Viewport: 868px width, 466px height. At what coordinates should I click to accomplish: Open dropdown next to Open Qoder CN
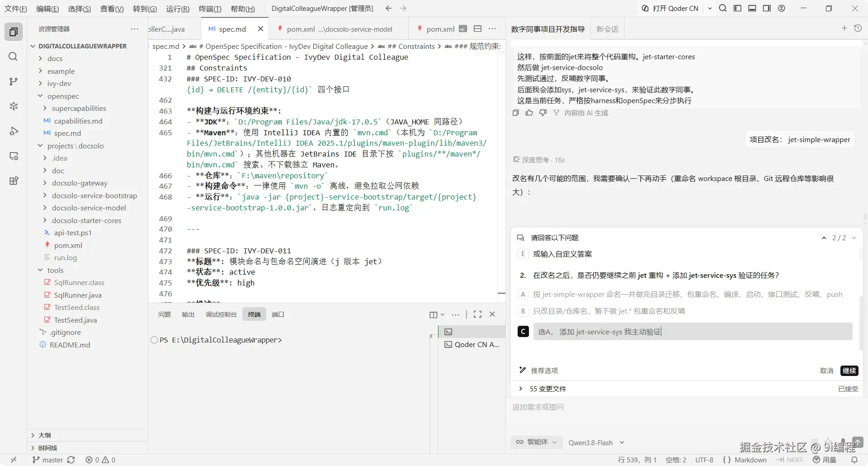710,8
